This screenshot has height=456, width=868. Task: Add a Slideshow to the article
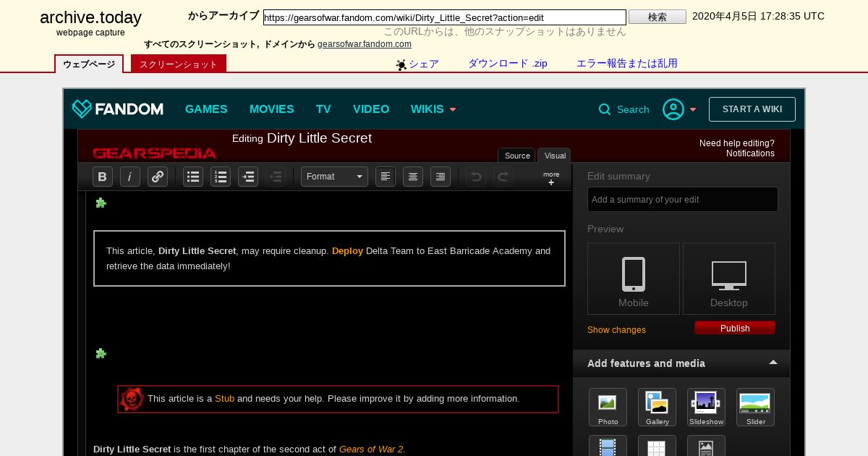coord(706,408)
